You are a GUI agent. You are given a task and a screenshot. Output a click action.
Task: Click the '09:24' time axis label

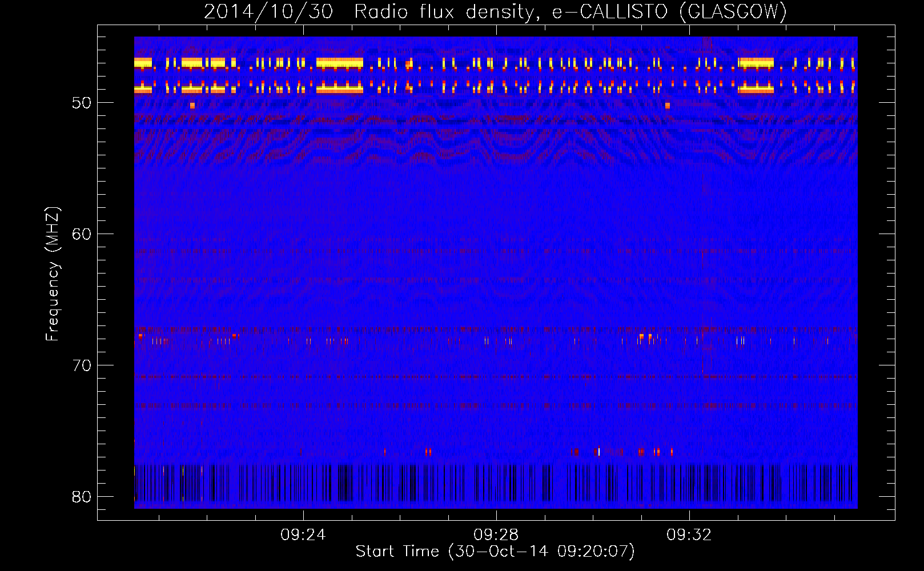303,535
